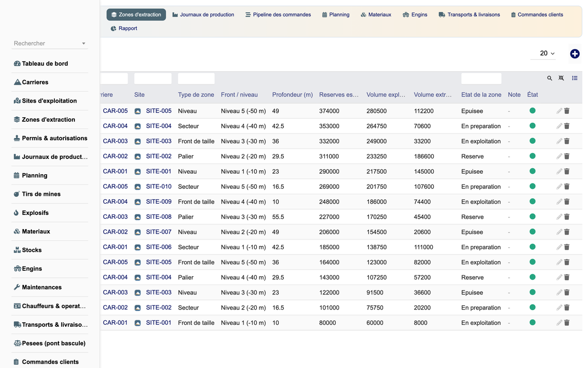The width and height of the screenshot is (588, 368).
Task: Delete the row with reserves 332000
Action: point(567,141)
